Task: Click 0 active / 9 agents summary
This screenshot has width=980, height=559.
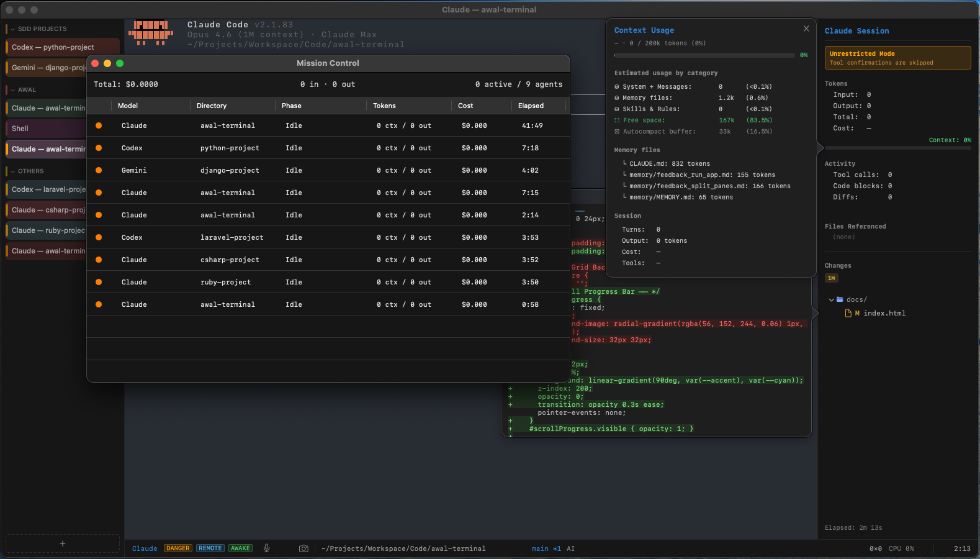Action: coord(519,84)
